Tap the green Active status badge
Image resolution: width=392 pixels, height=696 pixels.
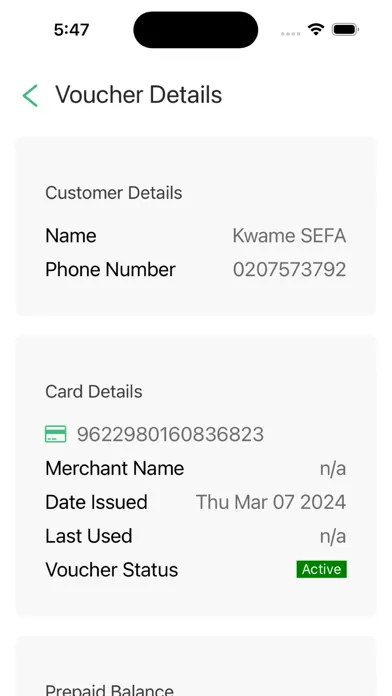[321, 569]
